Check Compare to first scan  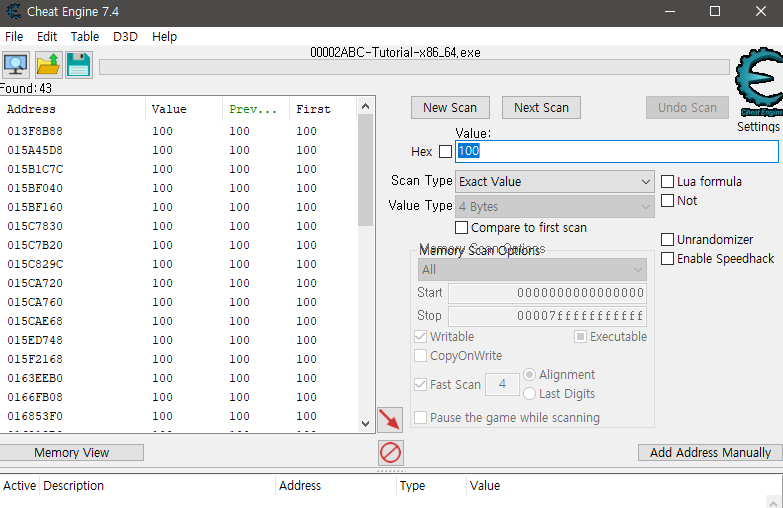click(x=461, y=228)
